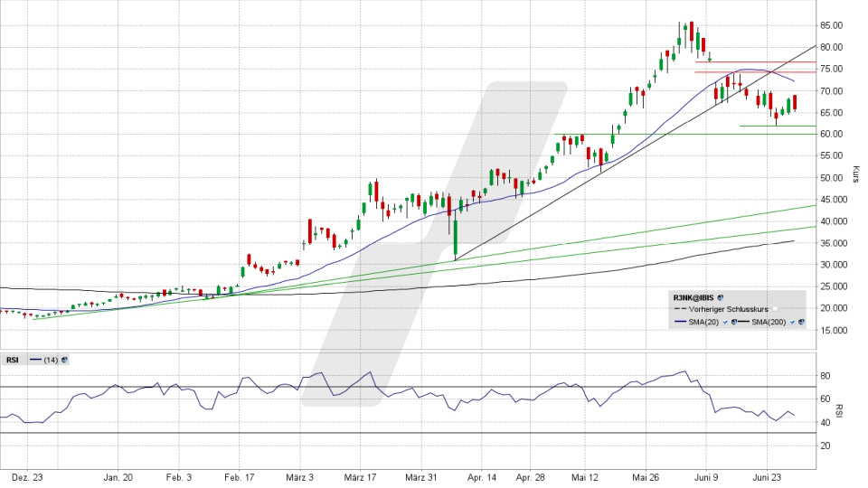Click the RSI 60 axis label
The height and width of the screenshot is (488, 868).
coord(826,399)
